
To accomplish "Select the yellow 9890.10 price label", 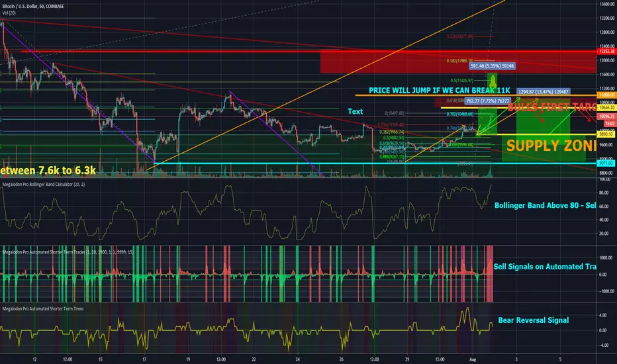I will tap(606, 134).
